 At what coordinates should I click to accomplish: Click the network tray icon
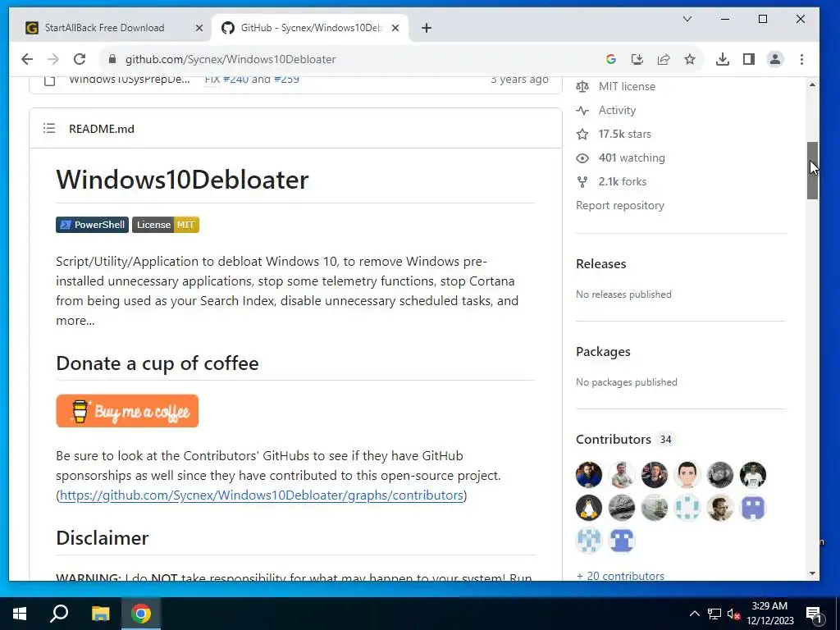click(x=714, y=614)
